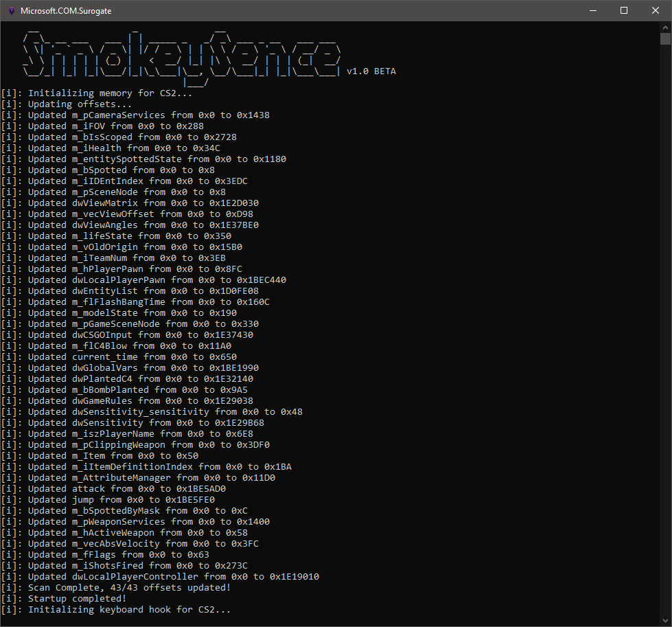
Task: Click the 'Updated dwGlobalVars' line
Action: click(x=130, y=368)
